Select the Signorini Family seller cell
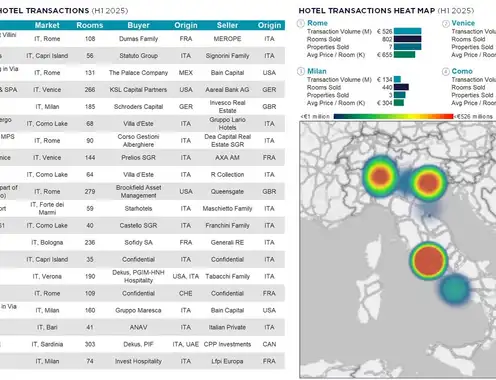 tap(227, 56)
